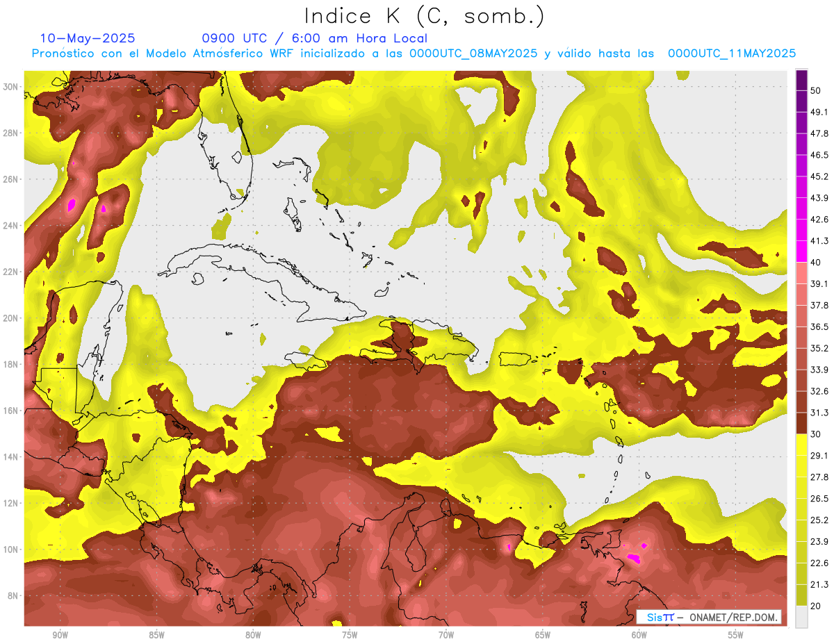Click the title 'Indice K (C, somb.)'

424,17
